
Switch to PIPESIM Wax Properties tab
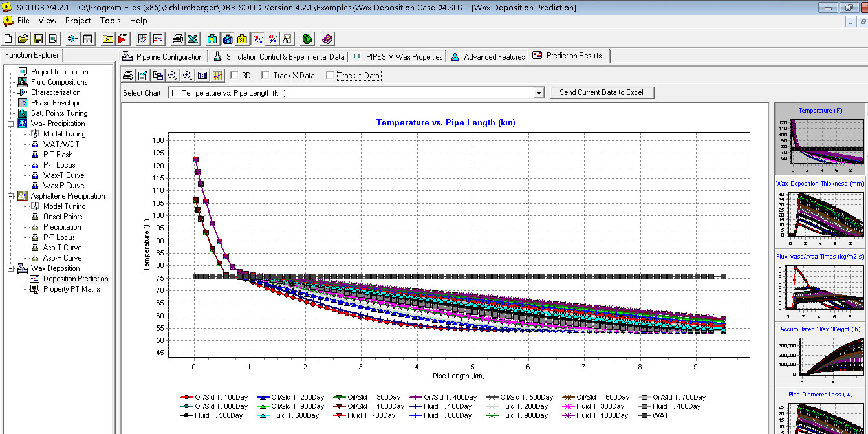pyautogui.click(x=398, y=57)
